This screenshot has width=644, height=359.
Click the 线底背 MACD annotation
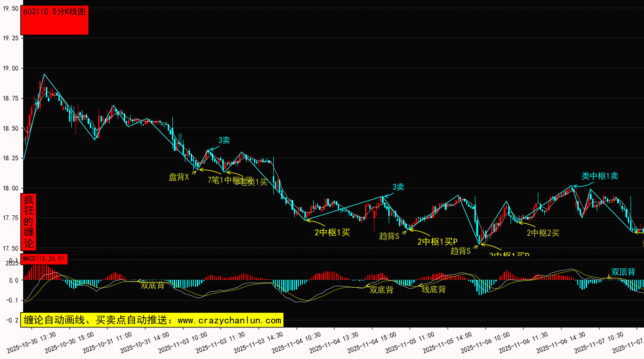(x=434, y=290)
